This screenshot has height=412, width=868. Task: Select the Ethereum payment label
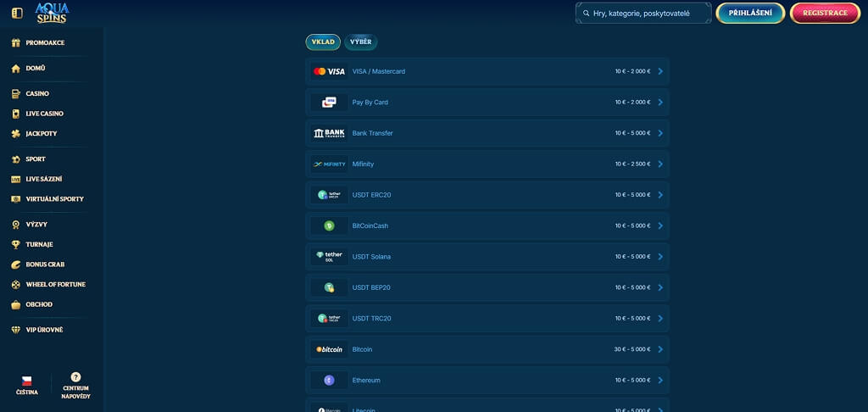tap(366, 381)
